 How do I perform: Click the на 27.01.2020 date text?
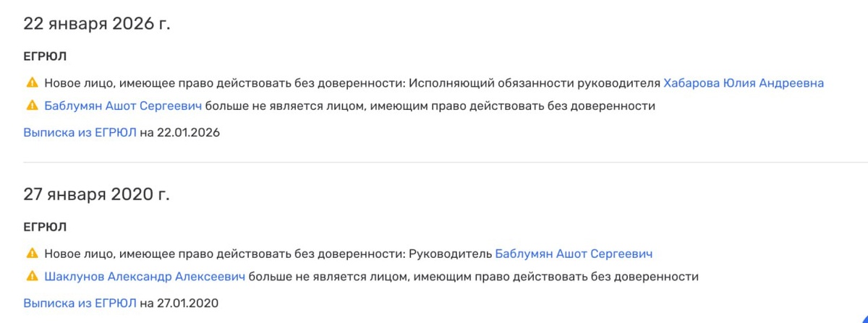[179, 303]
